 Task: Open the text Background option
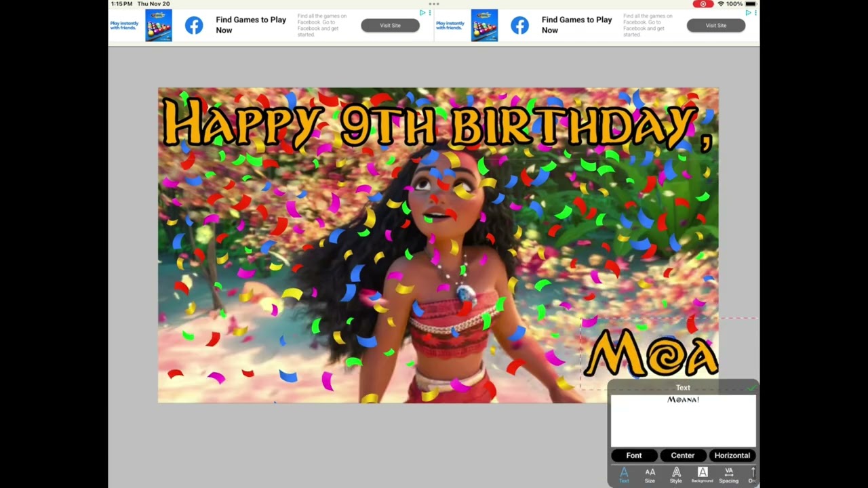(x=702, y=475)
